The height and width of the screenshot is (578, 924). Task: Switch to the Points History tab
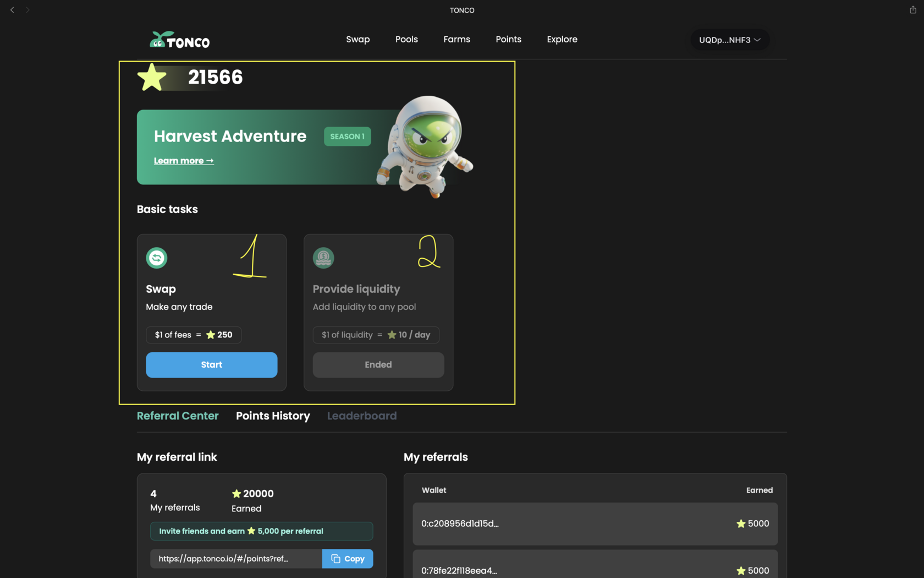[x=273, y=416]
